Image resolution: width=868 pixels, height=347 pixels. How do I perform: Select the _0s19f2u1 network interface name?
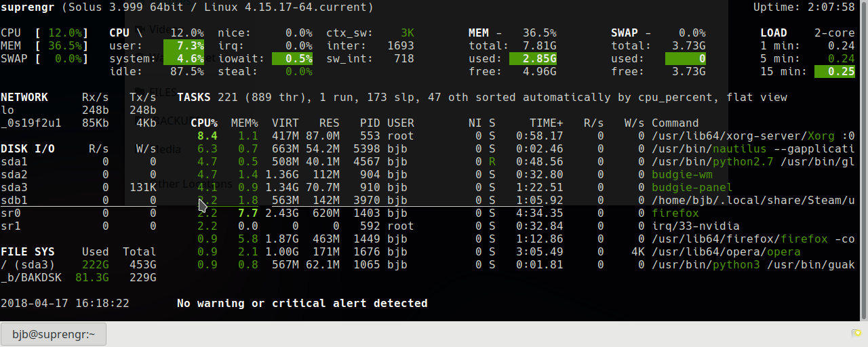click(x=31, y=123)
